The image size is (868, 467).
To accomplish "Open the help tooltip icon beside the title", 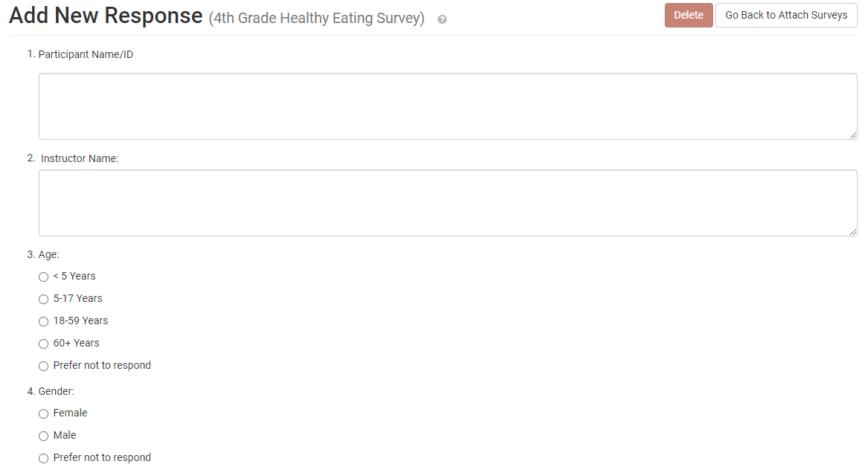I will (441, 19).
